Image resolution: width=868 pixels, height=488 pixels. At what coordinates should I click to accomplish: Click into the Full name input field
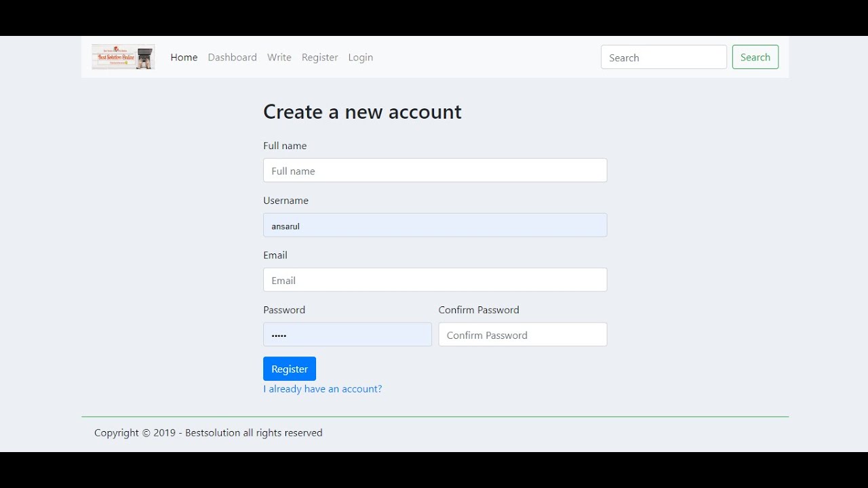[x=435, y=171]
